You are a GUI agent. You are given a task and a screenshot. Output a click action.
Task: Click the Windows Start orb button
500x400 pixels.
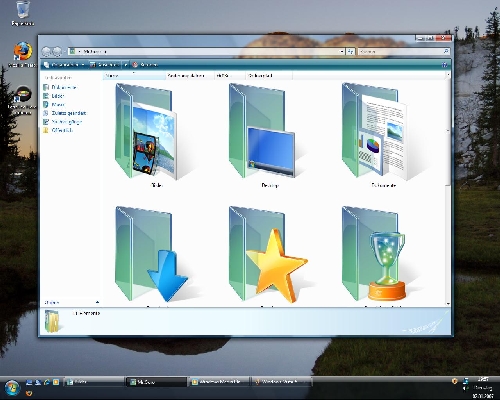[x=12, y=387]
